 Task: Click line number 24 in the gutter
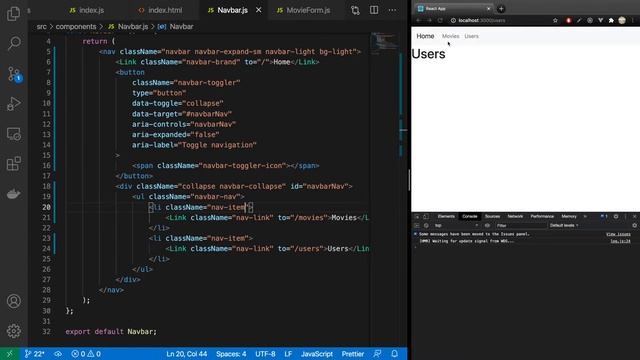tap(46, 249)
